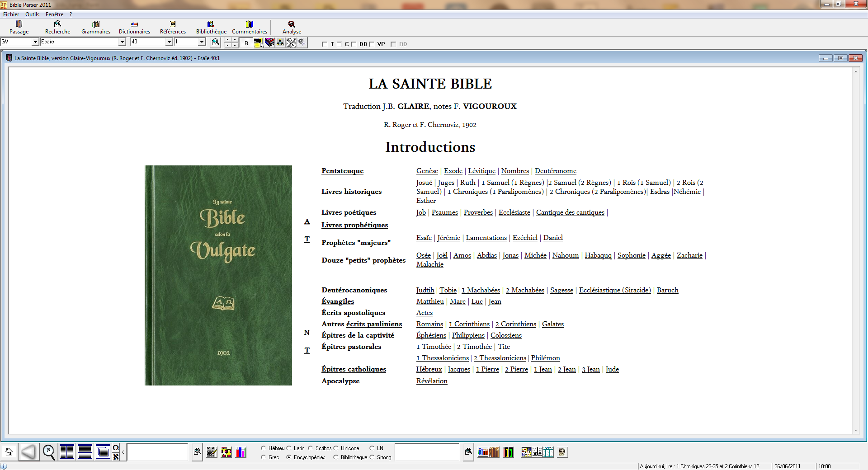The height and width of the screenshot is (470, 868).
Task: Enable the VP checkbox
Action: [x=372, y=44]
